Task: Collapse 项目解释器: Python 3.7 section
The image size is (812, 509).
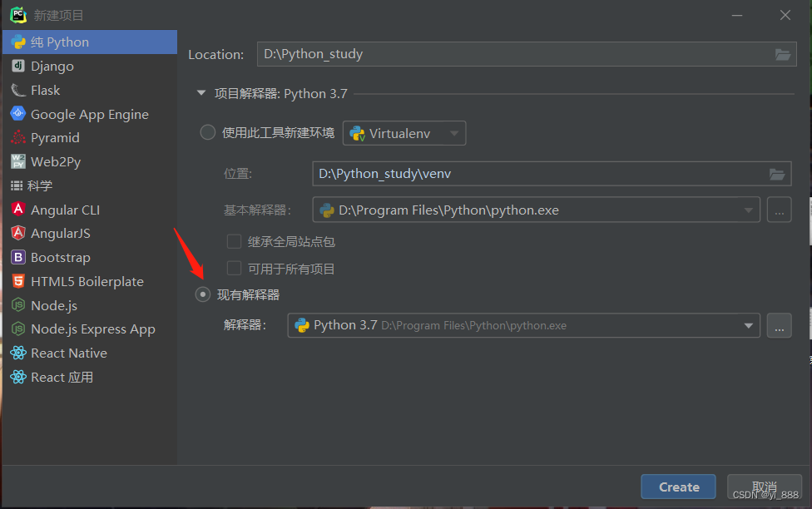Action: (x=201, y=93)
